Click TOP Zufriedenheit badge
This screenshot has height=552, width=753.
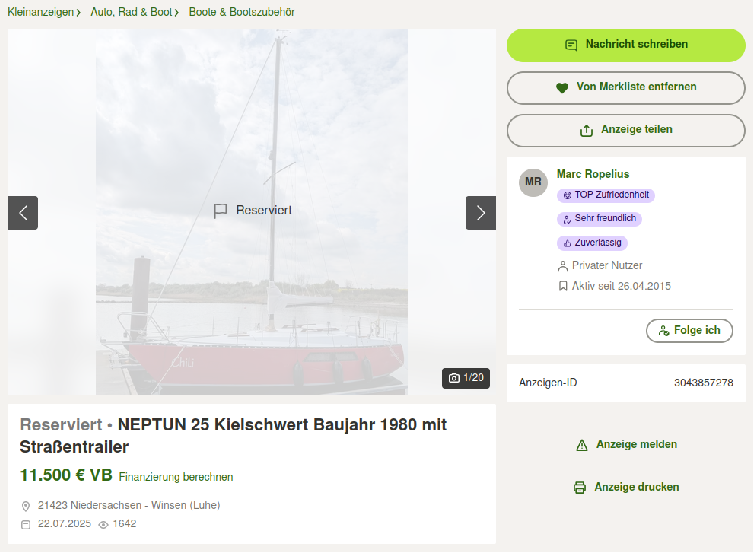[x=606, y=195]
